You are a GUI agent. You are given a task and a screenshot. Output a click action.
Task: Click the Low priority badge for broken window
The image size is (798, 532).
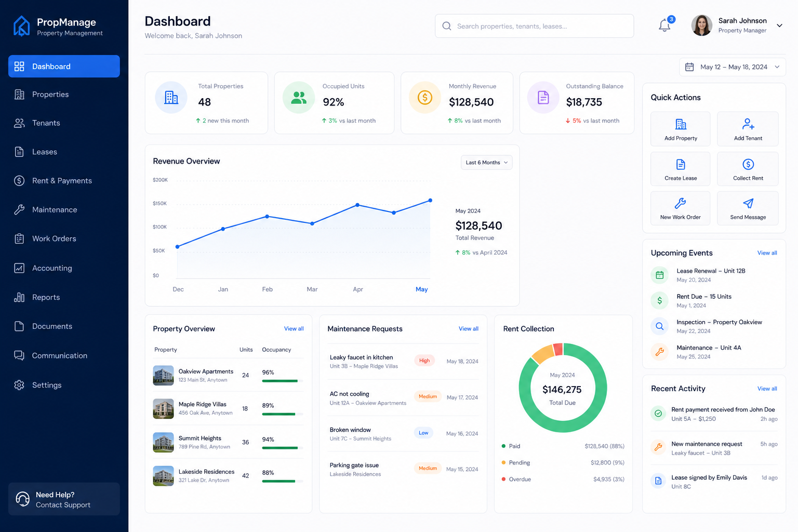tap(424, 433)
